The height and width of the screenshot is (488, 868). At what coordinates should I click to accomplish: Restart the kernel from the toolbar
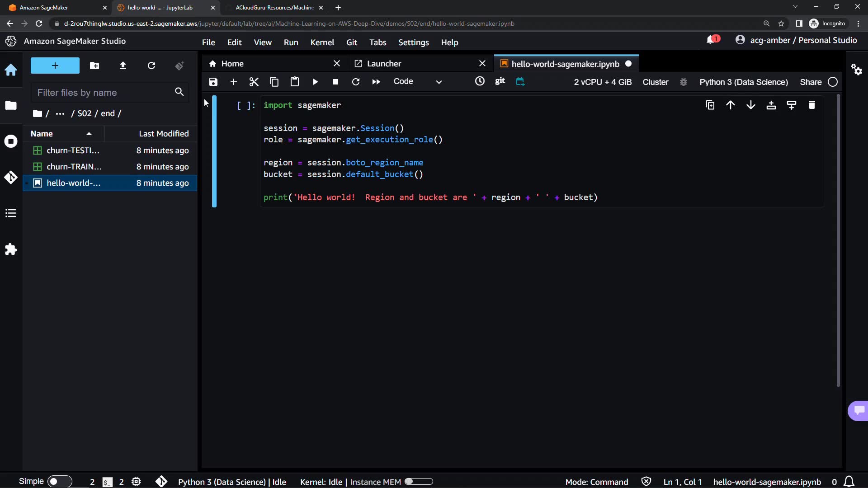(356, 82)
